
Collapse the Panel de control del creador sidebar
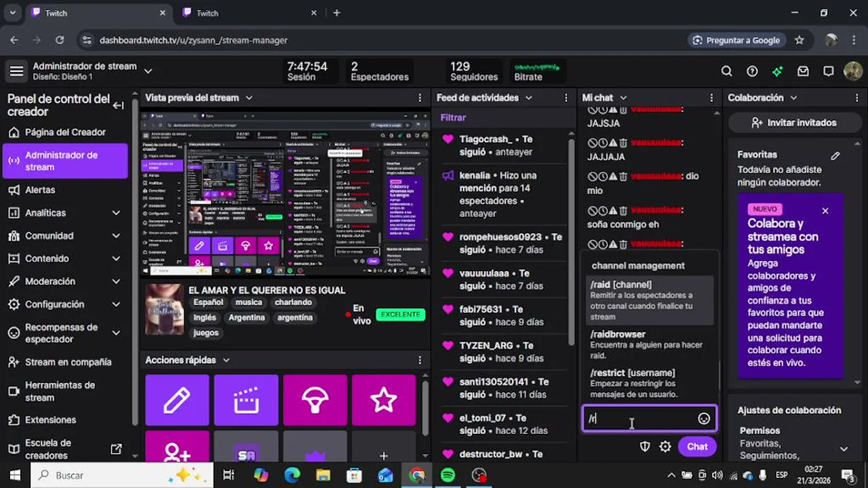[x=118, y=105]
